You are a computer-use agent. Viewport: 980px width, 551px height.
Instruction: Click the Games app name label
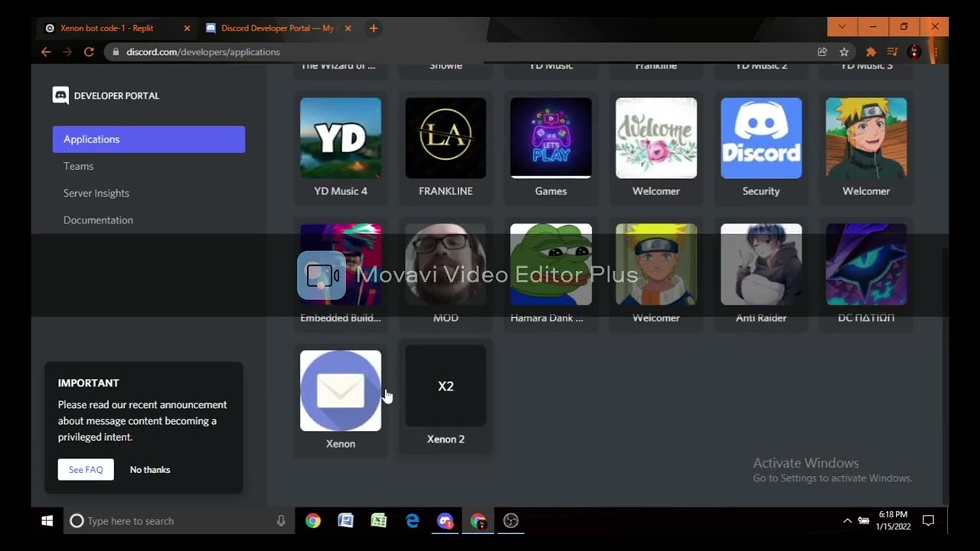click(551, 191)
